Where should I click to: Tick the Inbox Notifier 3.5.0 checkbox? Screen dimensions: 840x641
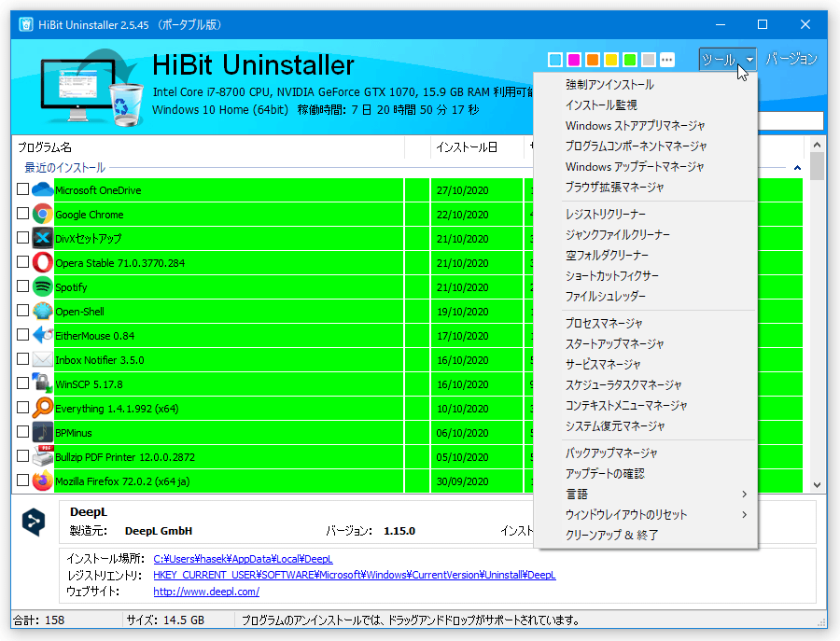point(22,359)
